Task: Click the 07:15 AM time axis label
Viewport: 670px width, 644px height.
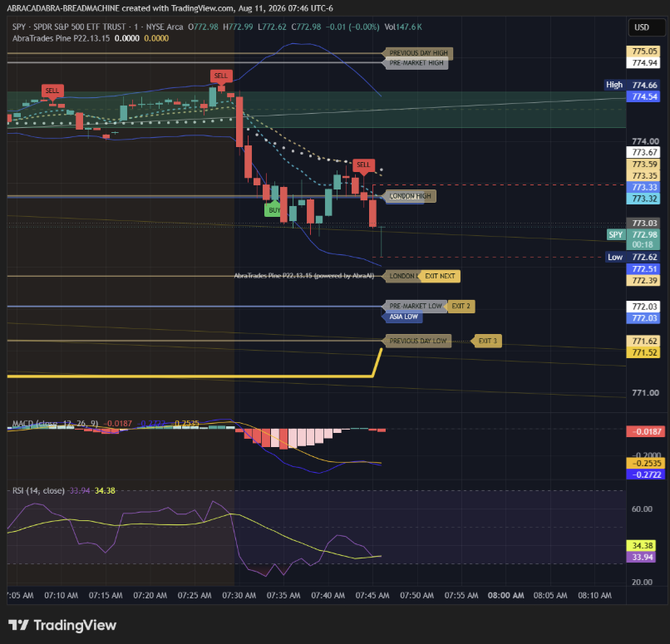Action: point(106,595)
